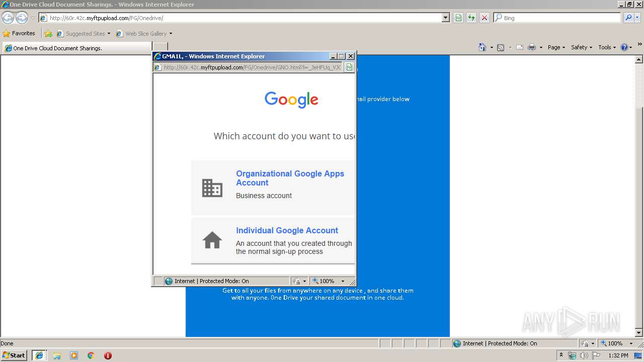Click the Show desktop tray button

coord(638,355)
